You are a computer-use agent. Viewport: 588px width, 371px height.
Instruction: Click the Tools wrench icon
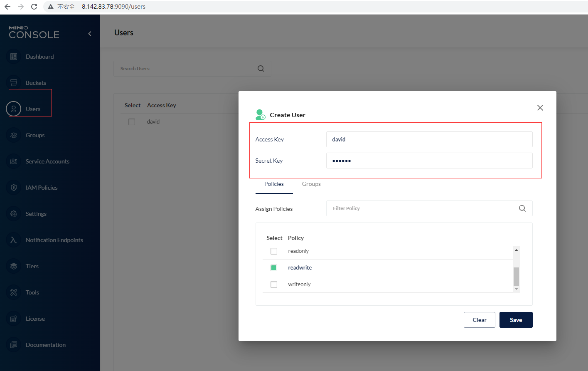point(14,292)
